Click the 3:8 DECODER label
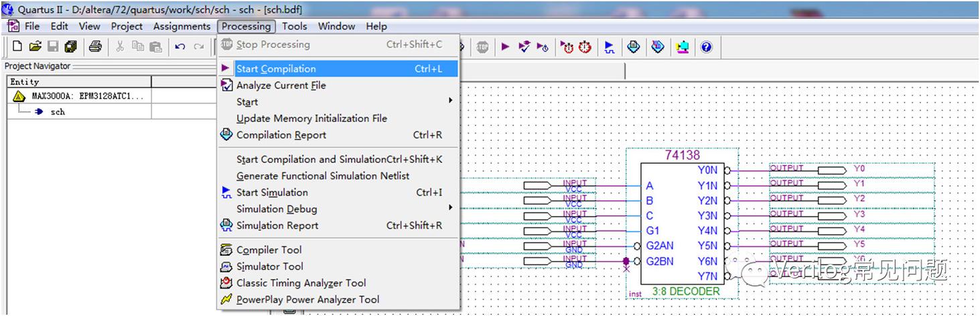Viewport: 980px width, 316px height. point(686,292)
